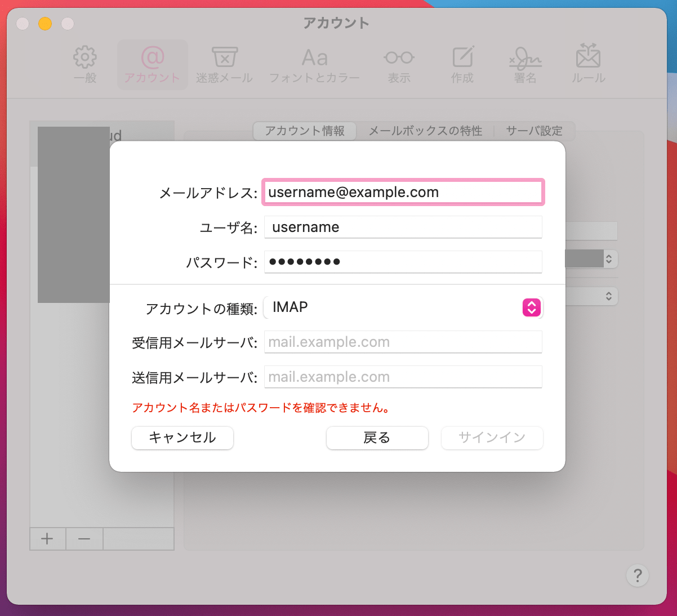This screenshot has height=616, width=677.
Task: Open the アカウントの種類 IMAP dropdown
Action: click(x=531, y=307)
